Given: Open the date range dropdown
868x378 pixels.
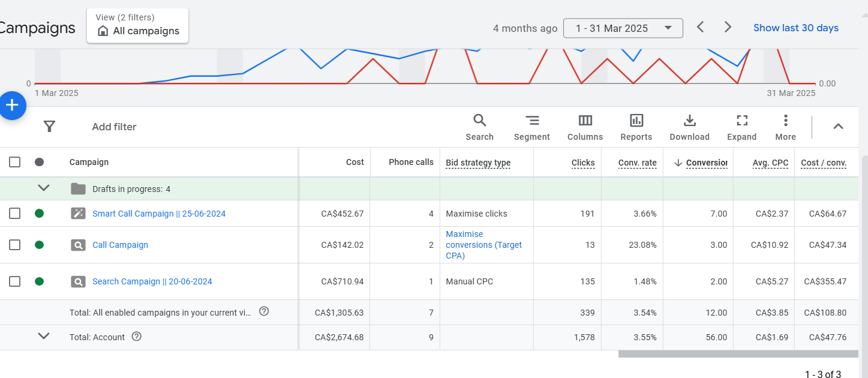Looking at the screenshot, I should [x=623, y=28].
